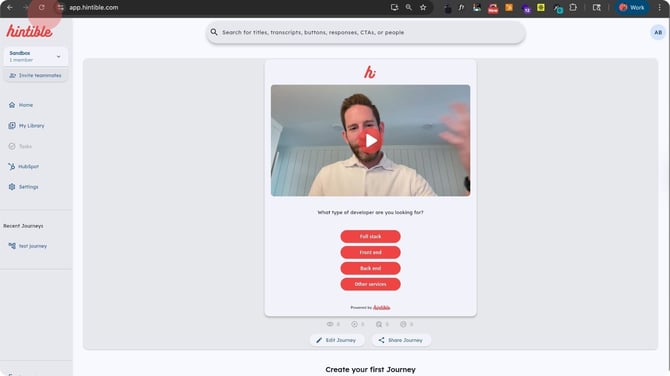670x376 pixels.
Task: Open the browser three-dot menu
Action: [660, 7]
